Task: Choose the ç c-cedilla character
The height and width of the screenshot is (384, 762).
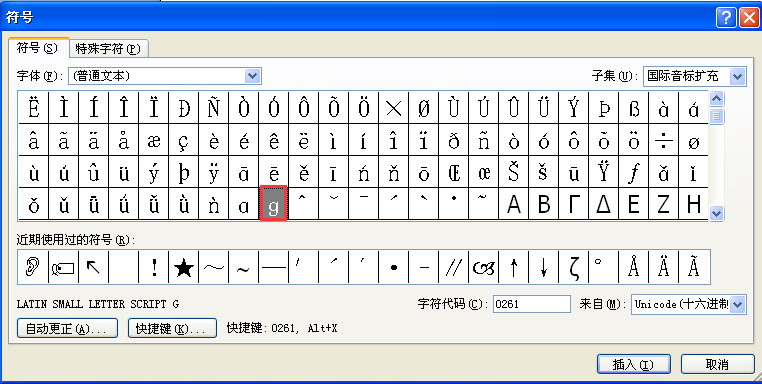Action: coord(183,140)
